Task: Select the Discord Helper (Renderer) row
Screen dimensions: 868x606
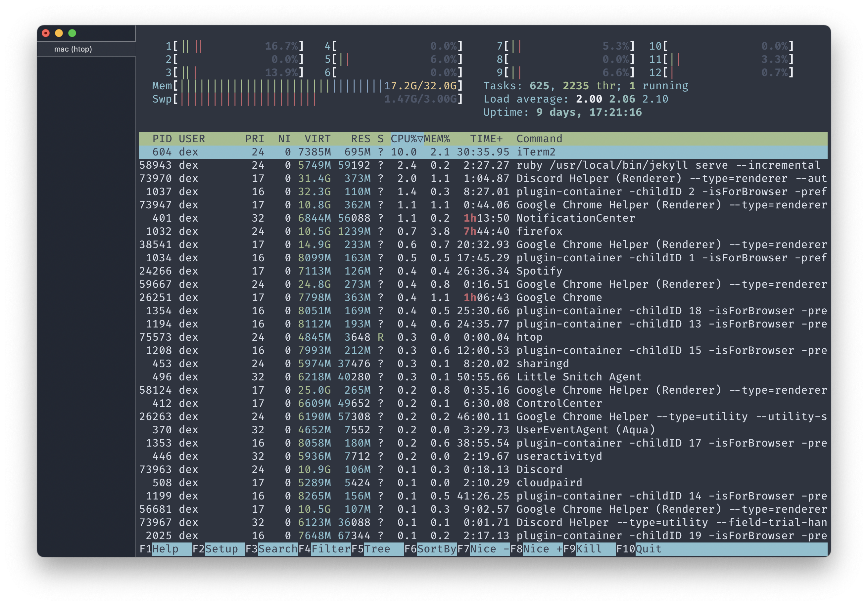Action: point(483,178)
